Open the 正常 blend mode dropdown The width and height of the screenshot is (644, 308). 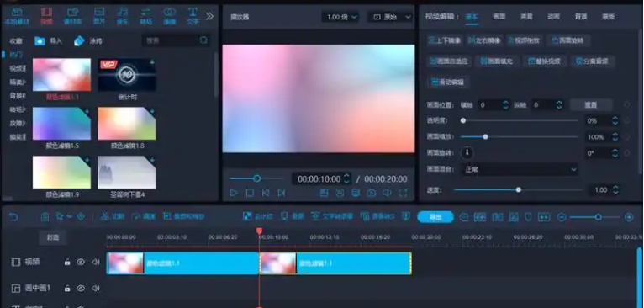click(520, 169)
